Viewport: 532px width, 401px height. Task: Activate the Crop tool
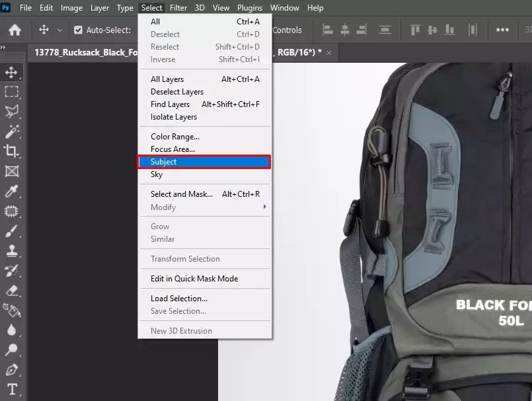[x=11, y=151]
